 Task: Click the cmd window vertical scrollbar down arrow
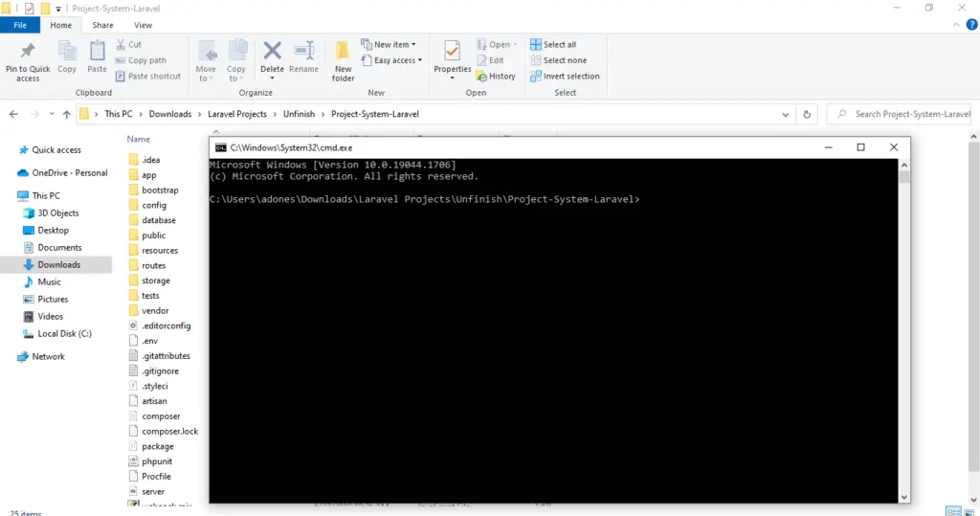(x=904, y=496)
